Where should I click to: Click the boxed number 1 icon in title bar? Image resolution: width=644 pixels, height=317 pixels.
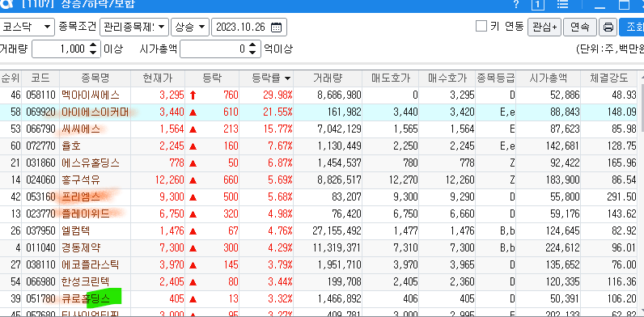click(538, 5)
